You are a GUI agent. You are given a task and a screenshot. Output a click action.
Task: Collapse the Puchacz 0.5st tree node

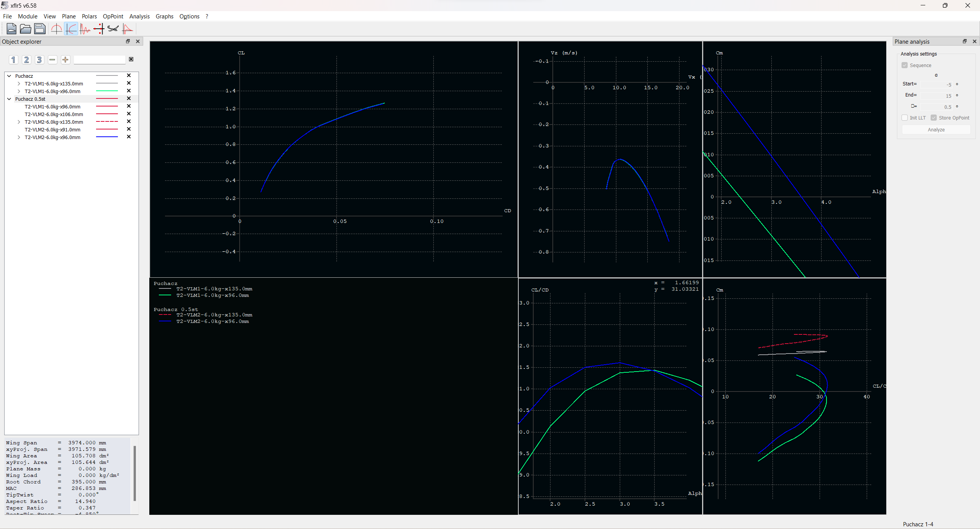(x=9, y=99)
